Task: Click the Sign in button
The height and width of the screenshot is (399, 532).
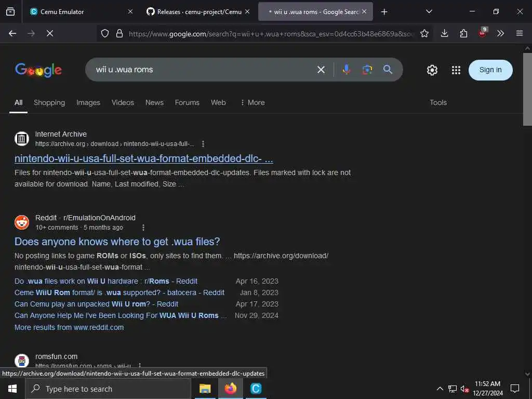Action: (x=490, y=70)
